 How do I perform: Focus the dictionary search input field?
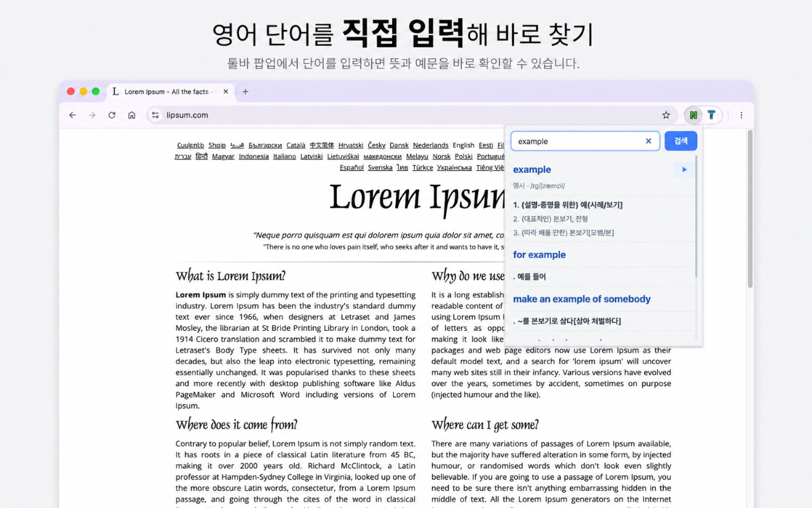[585, 141]
